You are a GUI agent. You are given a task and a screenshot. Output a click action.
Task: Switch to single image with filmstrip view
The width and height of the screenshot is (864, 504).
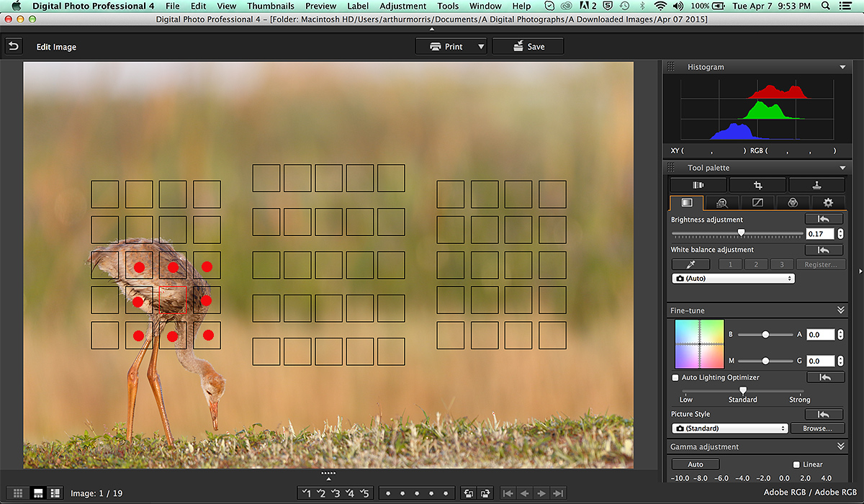click(37, 493)
